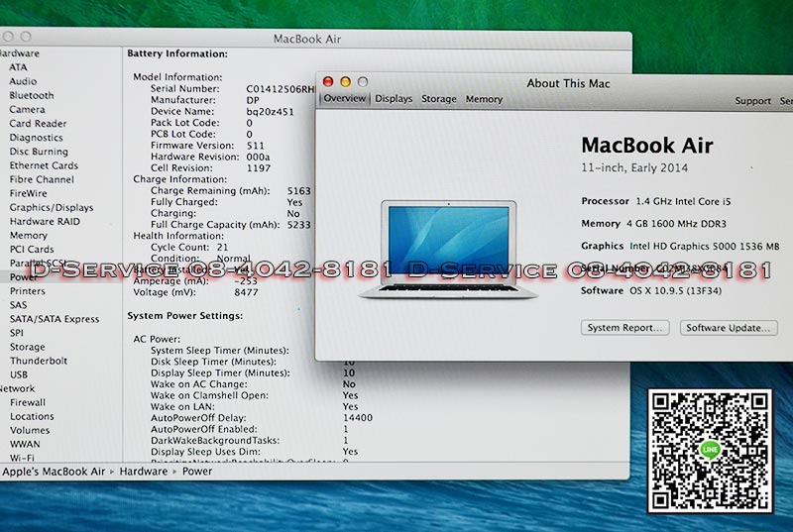Image resolution: width=793 pixels, height=532 pixels.
Task: Open Thunderbolt section
Action: pos(39,361)
